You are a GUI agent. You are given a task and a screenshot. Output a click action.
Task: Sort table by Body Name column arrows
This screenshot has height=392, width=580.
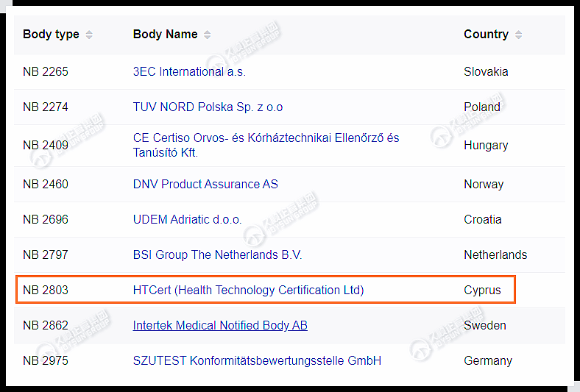click(x=208, y=35)
